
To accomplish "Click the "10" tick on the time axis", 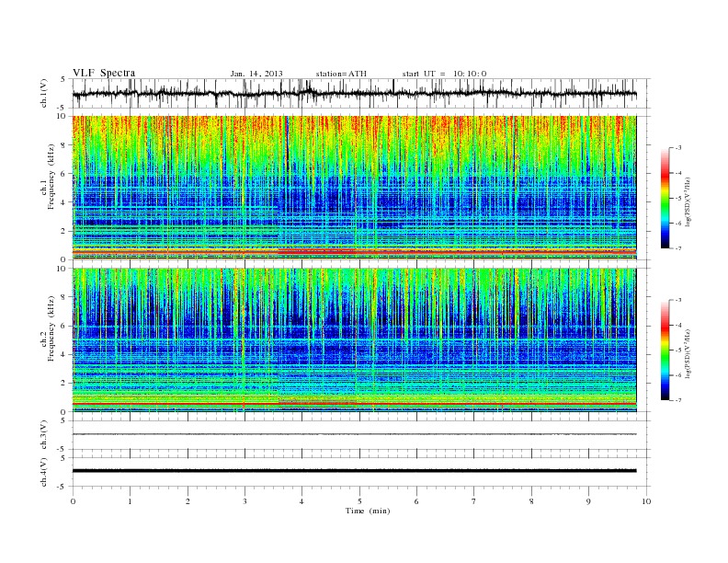I will pos(646,501).
